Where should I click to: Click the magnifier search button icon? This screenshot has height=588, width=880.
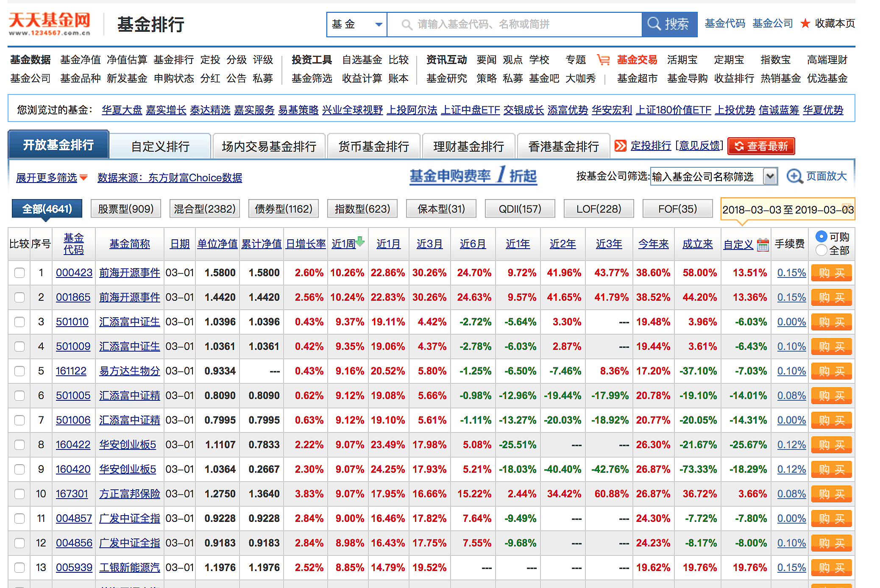pyautogui.click(x=654, y=24)
